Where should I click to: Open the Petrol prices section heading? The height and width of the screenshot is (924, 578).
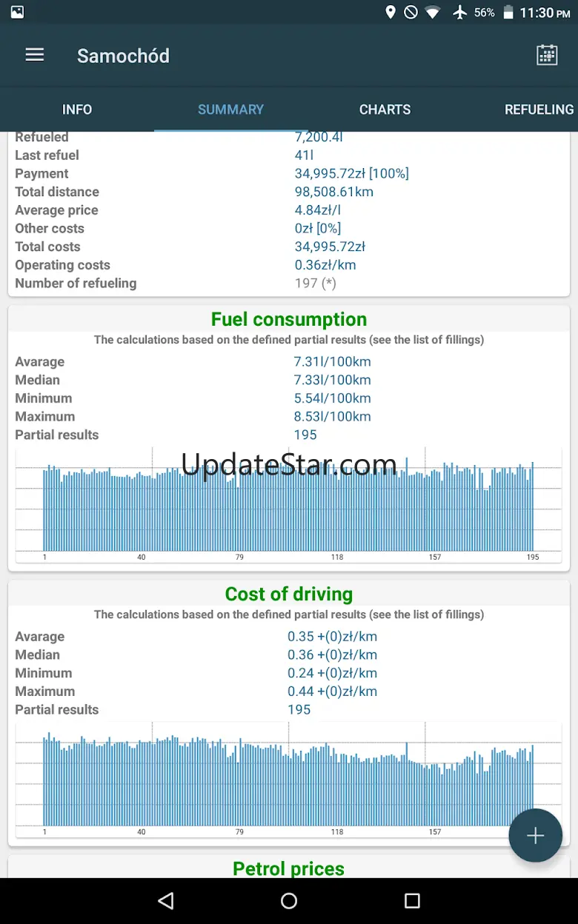pos(289,868)
